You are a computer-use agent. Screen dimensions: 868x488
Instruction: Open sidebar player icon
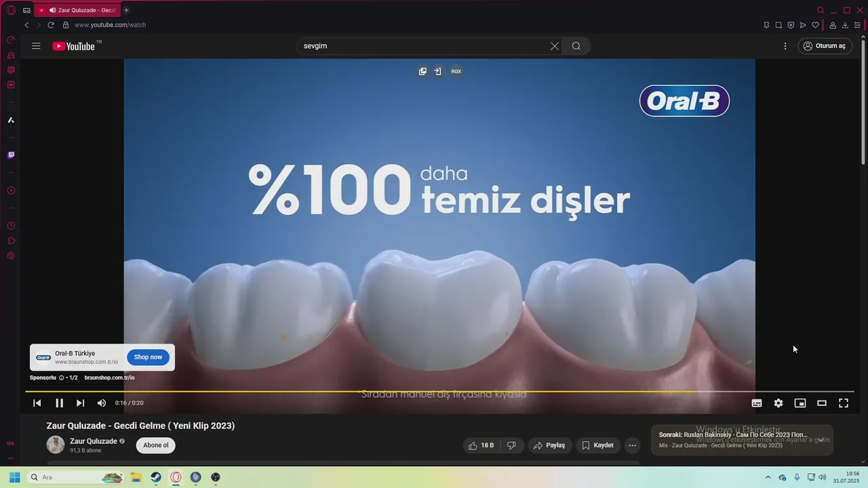(11, 190)
